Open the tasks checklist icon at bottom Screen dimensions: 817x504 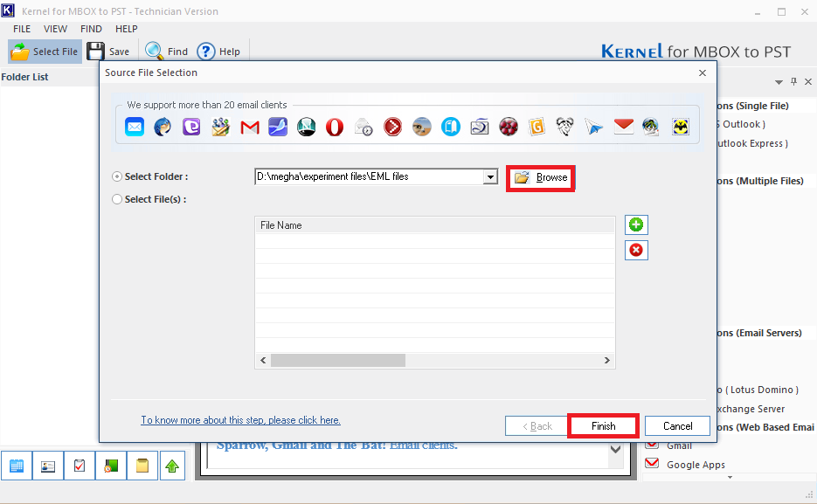point(80,466)
